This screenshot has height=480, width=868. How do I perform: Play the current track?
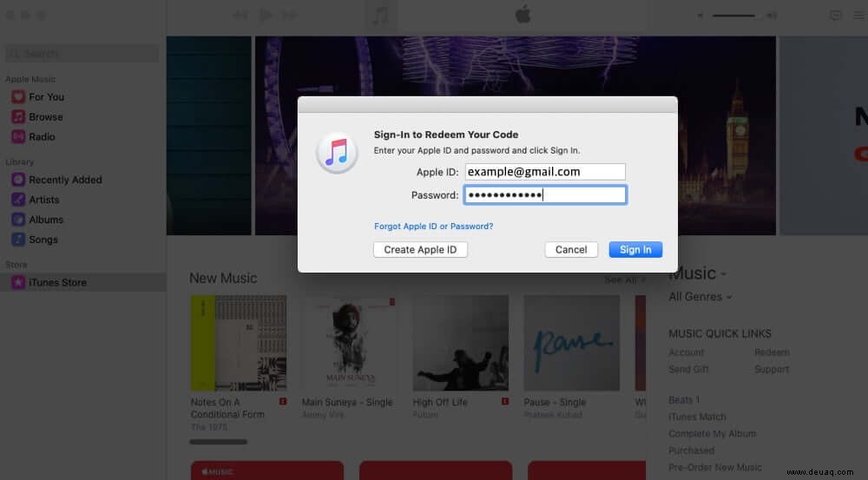(x=266, y=16)
